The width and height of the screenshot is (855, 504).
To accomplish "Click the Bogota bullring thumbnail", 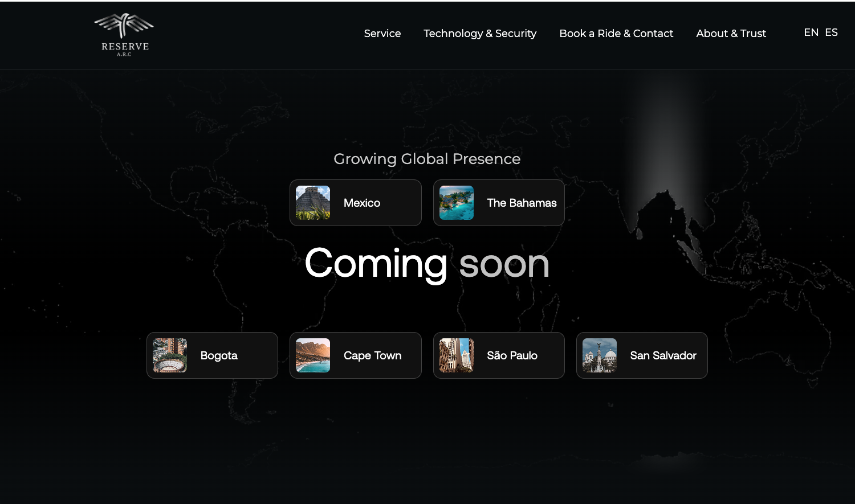I will (x=170, y=355).
